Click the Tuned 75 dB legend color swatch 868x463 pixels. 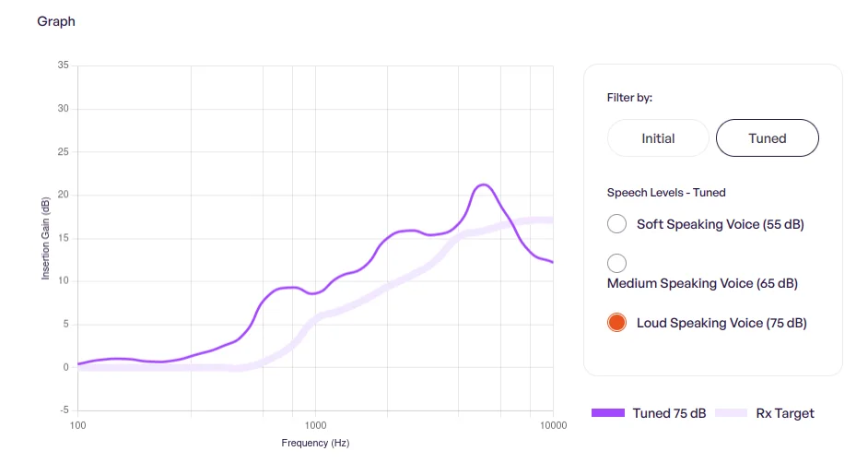(608, 413)
